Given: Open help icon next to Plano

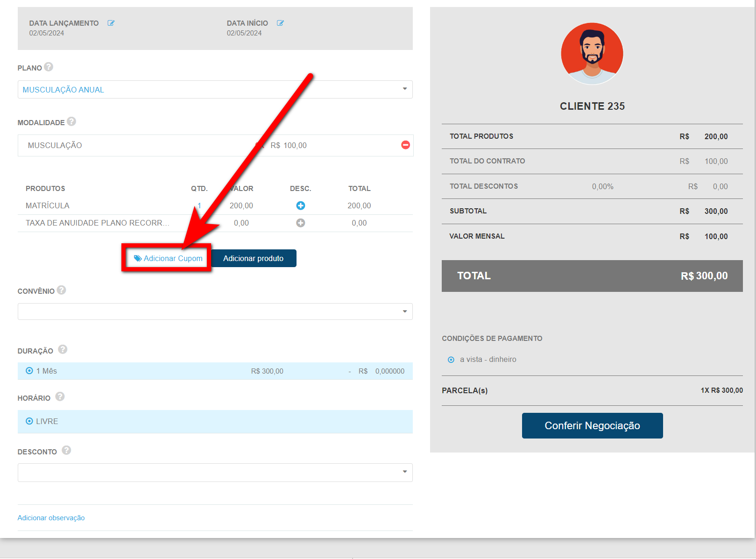Looking at the screenshot, I should [x=49, y=67].
